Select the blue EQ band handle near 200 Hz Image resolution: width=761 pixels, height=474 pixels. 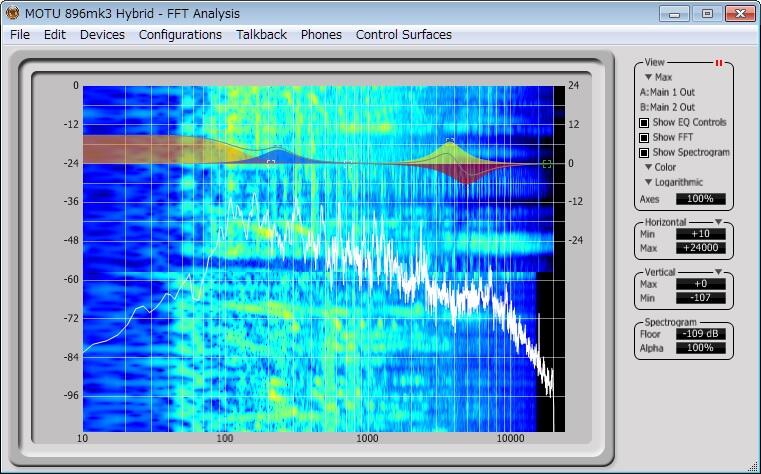[271, 163]
